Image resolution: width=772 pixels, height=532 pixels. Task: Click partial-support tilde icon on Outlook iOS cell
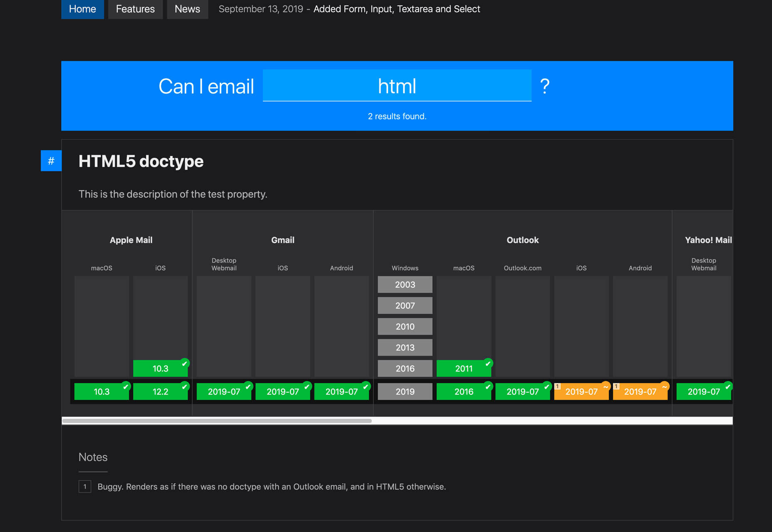pos(606,387)
